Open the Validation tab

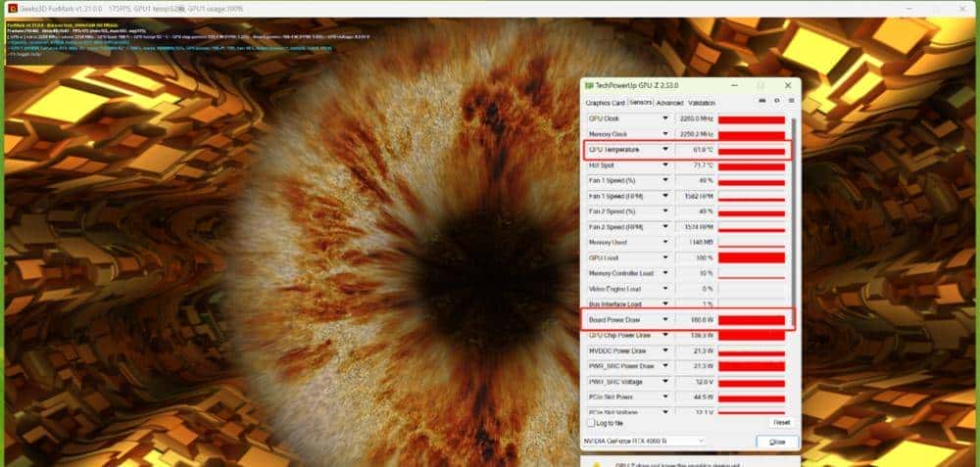702,103
